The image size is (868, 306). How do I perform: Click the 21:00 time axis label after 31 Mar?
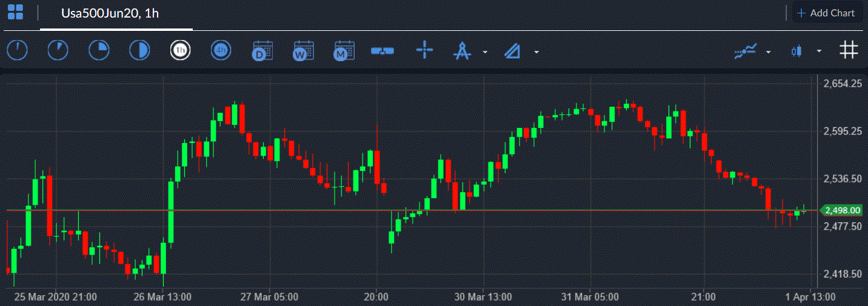click(x=703, y=297)
